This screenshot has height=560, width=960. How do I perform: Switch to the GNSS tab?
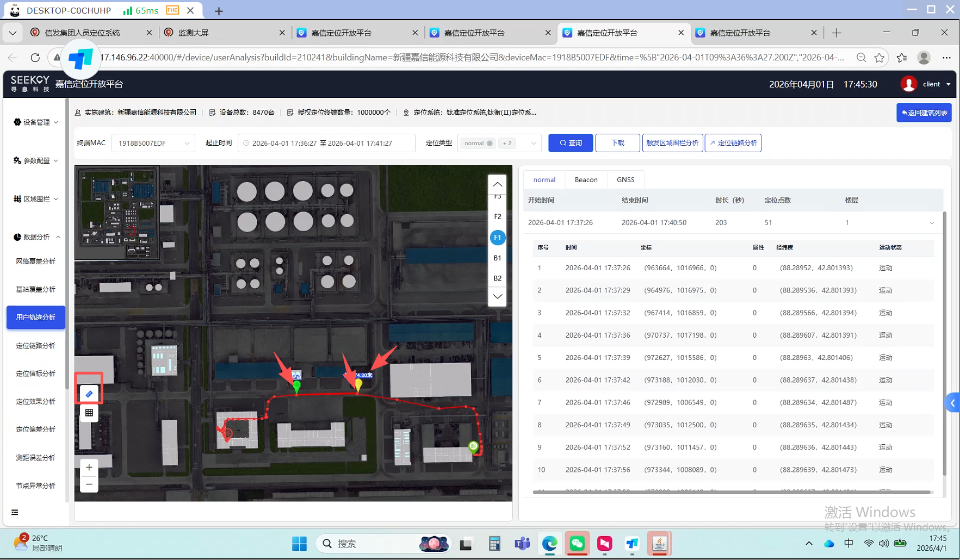[625, 180]
